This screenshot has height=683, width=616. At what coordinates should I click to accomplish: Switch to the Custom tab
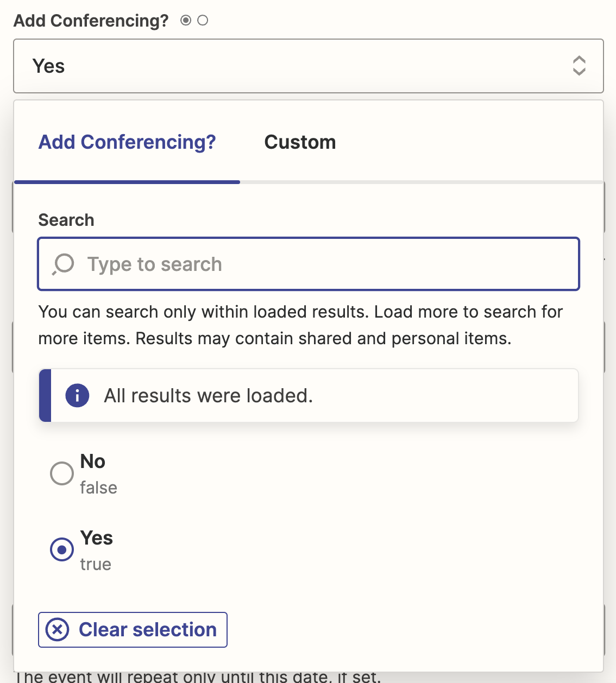click(x=300, y=142)
